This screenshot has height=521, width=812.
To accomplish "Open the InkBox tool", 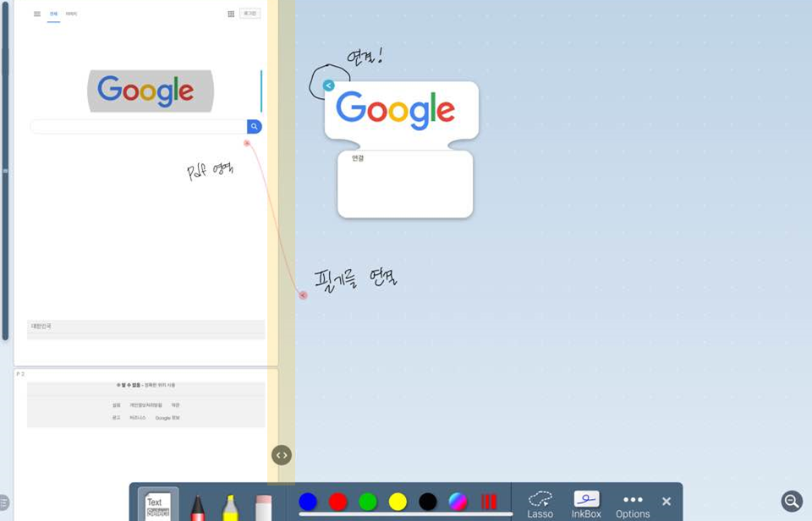I will click(586, 505).
